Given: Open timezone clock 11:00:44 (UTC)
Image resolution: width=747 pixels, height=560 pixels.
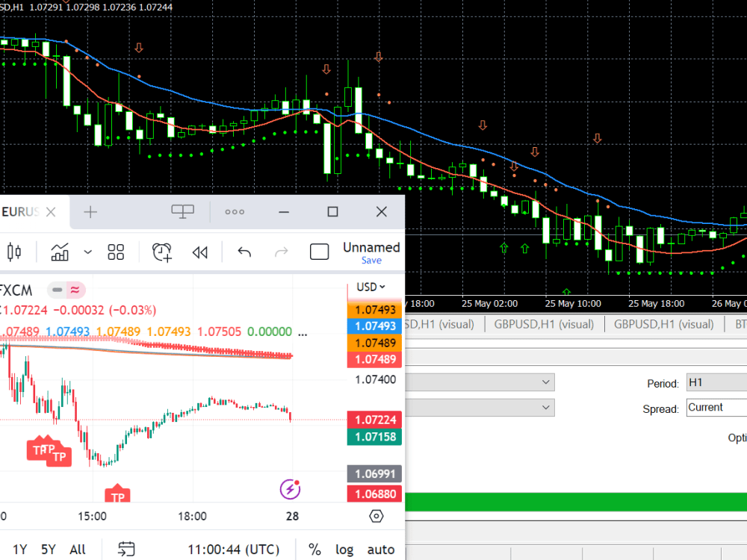Looking at the screenshot, I should (233, 550).
